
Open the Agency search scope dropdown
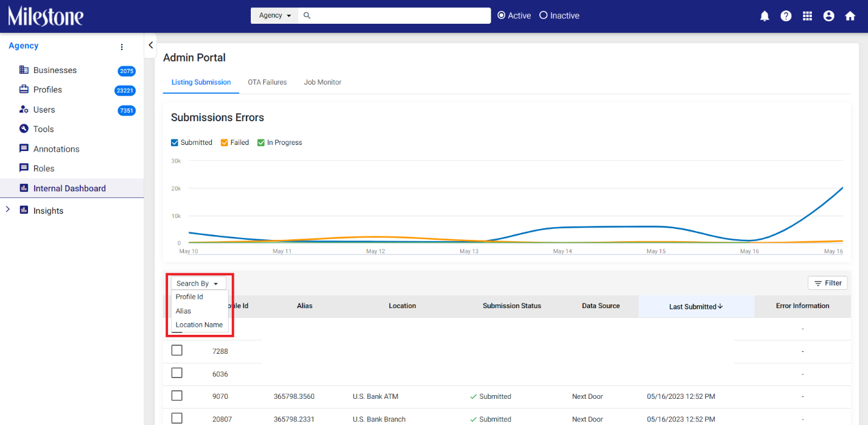click(275, 16)
